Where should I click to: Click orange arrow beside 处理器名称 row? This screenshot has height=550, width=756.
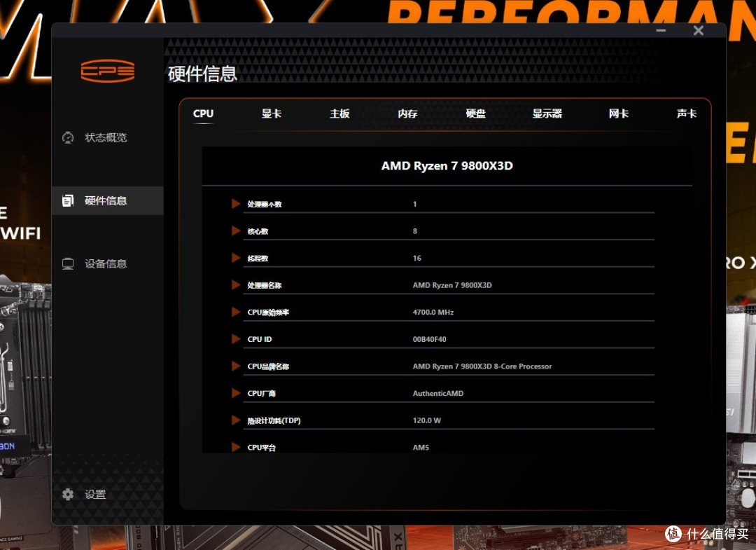(236, 284)
